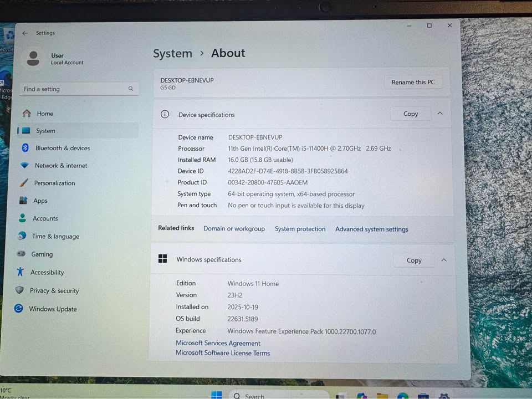
Task: Copy the Windows specifications
Action: [x=414, y=260]
